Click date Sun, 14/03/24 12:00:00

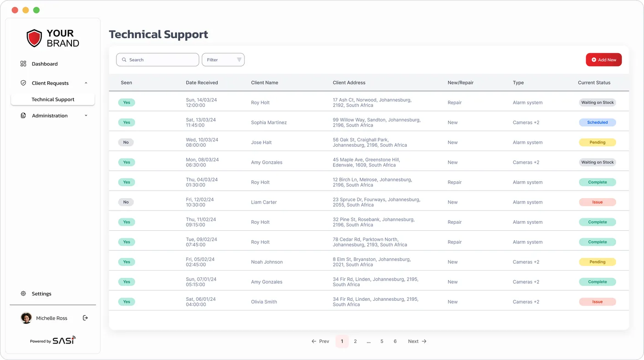coord(201,102)
